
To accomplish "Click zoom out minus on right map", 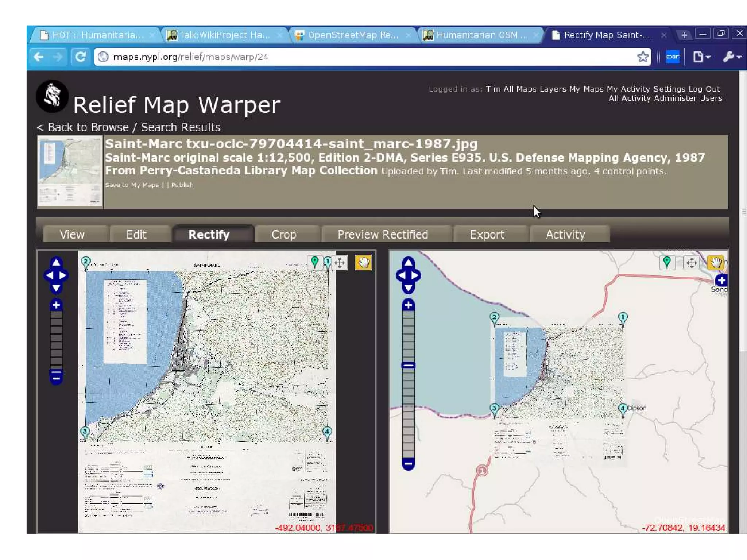I will (x=408, y=464).
